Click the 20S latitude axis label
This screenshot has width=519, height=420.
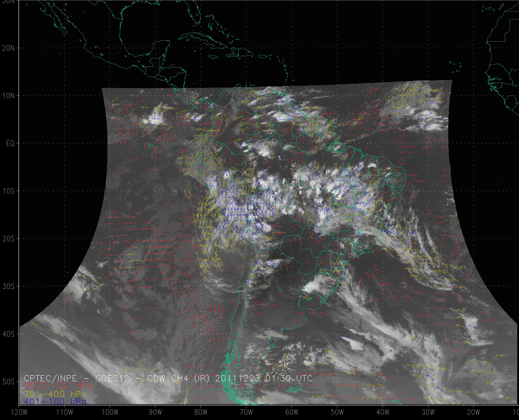click(x=8, y=239)
